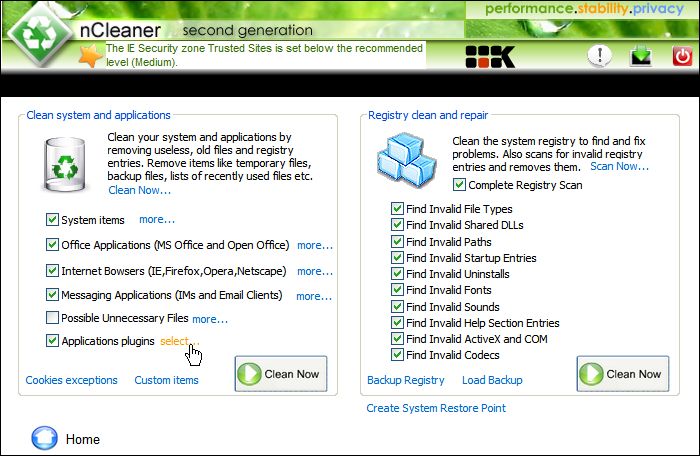Toggle Find Invalid Paths checkbox
Screen dimensions: 700x456
(397, 242)
